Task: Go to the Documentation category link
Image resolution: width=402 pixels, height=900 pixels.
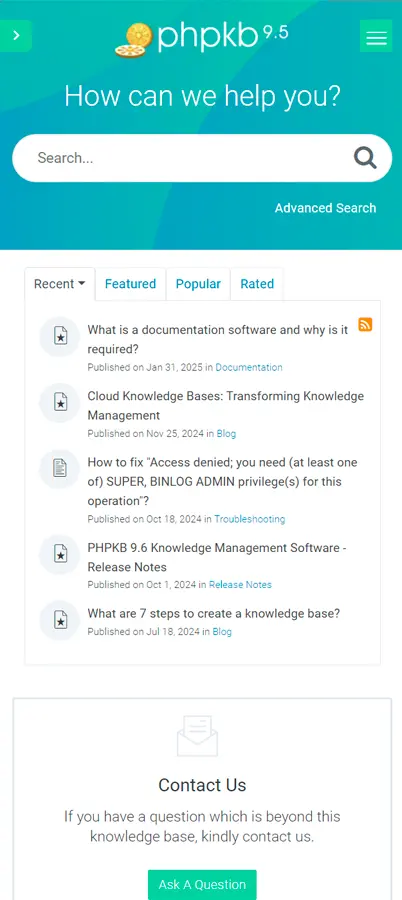Action: [249, 367]
